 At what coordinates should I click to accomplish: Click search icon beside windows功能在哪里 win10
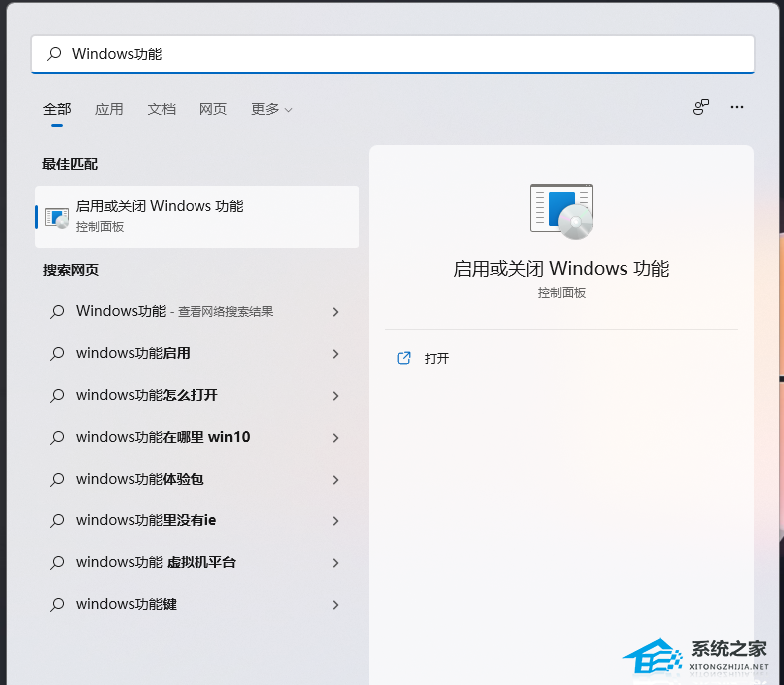57,437
